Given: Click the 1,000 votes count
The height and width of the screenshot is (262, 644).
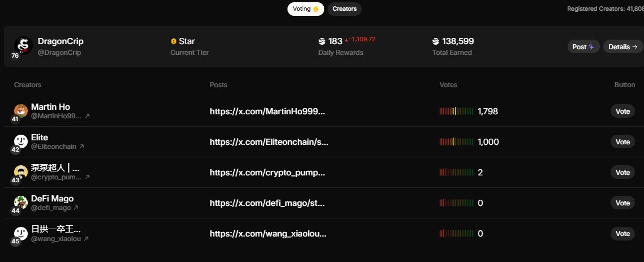Looking at the screenshot, I should click(488, 142).
